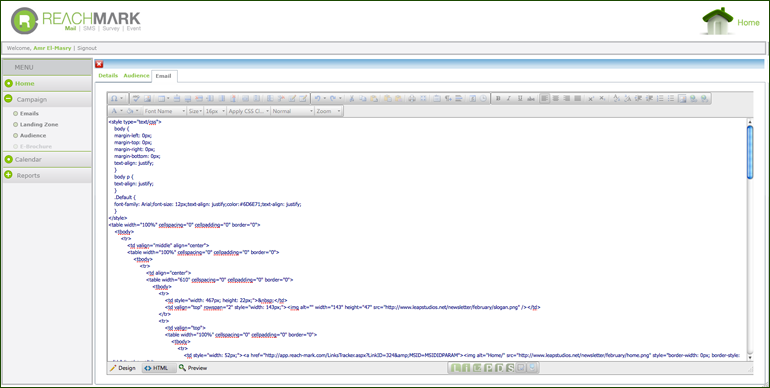Justify the text alignment
Screen dimensions: 770x388
coord(578,99)
